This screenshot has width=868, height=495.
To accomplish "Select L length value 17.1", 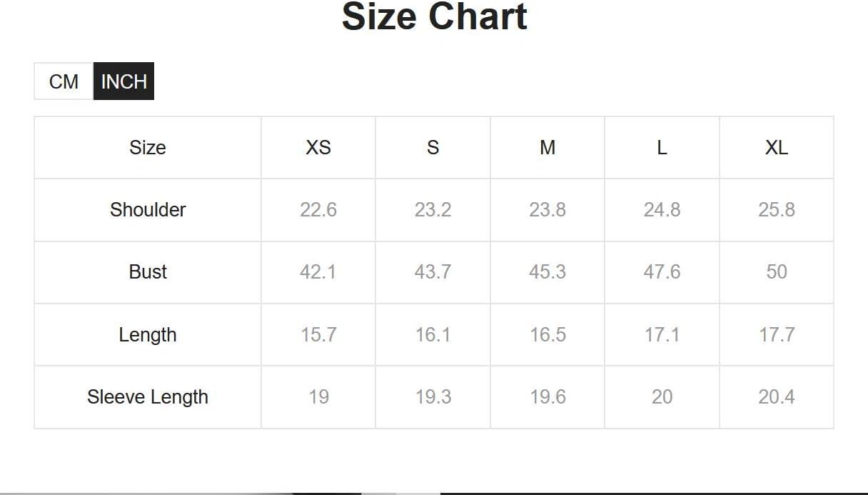I will (x=662, y=335).
